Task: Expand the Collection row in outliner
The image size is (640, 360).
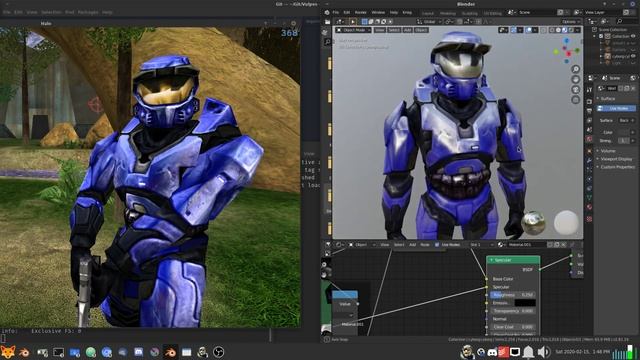Action: pos(595,36)
